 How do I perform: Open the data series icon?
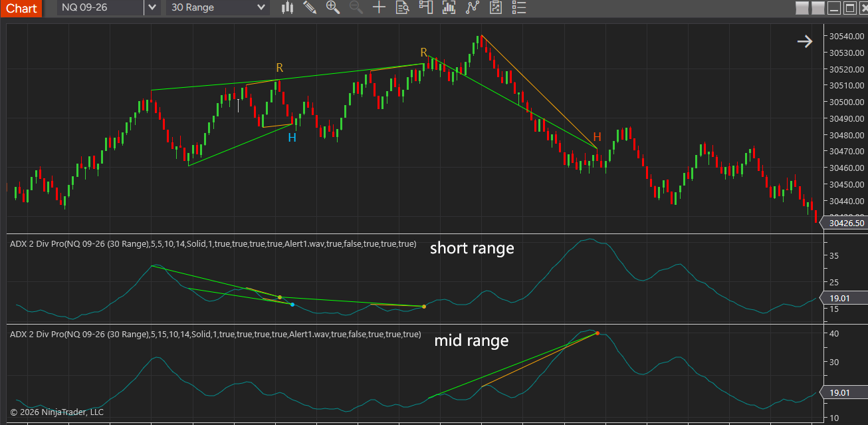pyautogui.click(x=449, y=7)
